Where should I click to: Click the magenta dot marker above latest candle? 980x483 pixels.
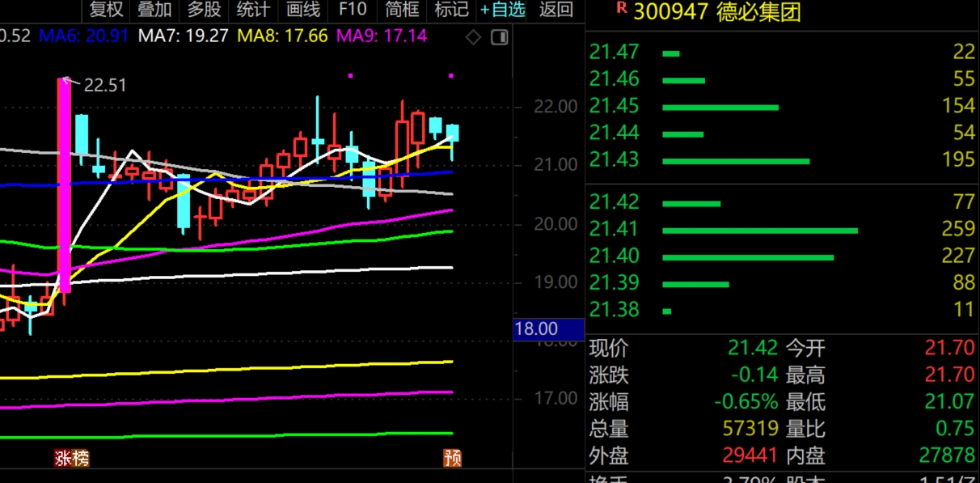[x=450, y=76]
